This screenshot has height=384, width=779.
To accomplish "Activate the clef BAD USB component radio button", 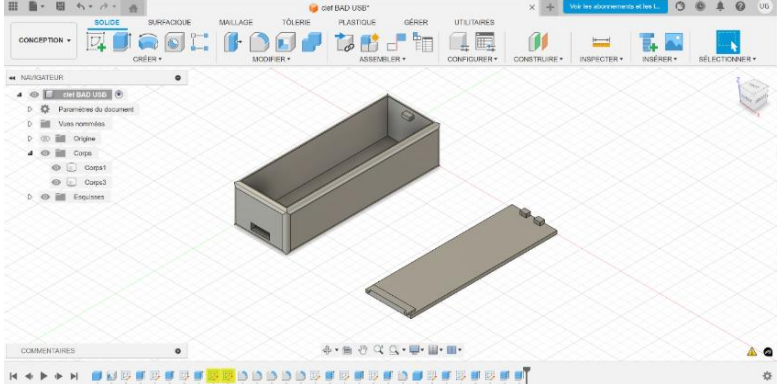I will pyautogui.click(x=118, y=94).
